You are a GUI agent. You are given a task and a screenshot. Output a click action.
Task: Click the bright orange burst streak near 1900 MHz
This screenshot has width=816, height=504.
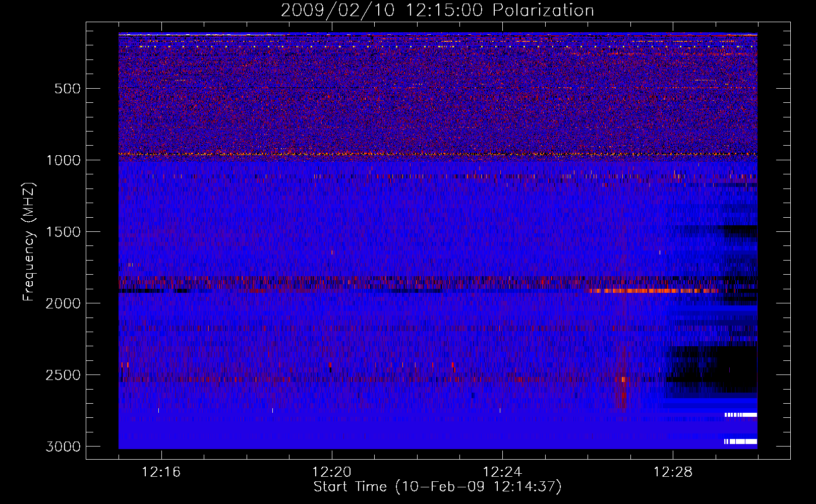653,291
